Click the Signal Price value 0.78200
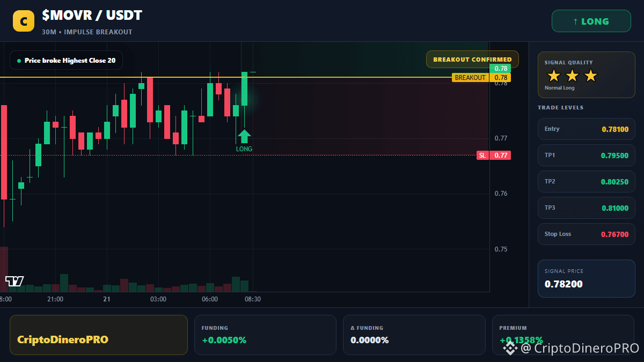This screenshot has width=644, height=362. click(x=563, y=284)
